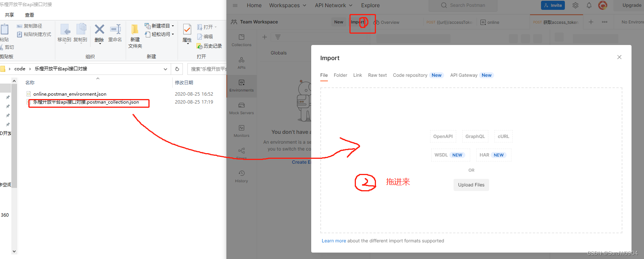Expand the API Network dropdown

click(334, 5)
